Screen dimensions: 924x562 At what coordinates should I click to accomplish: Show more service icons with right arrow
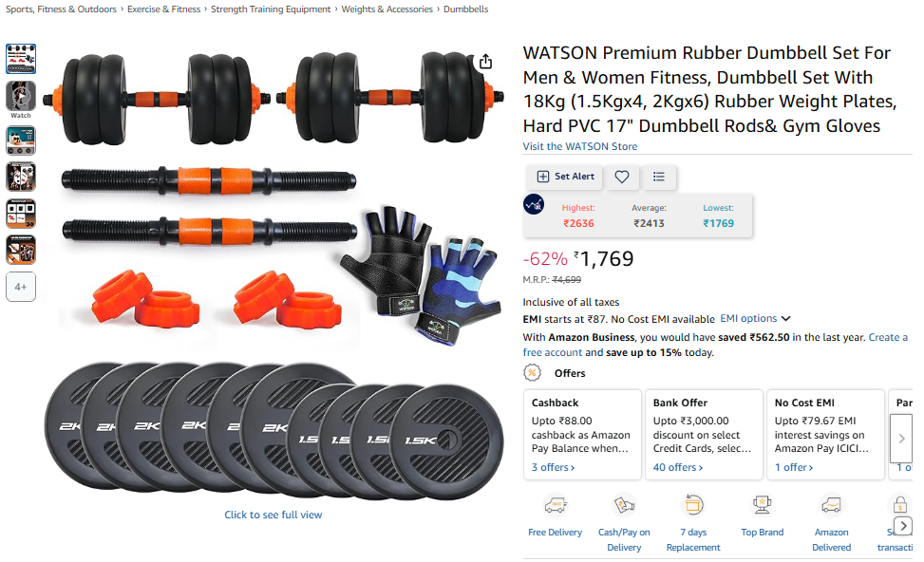903,525
